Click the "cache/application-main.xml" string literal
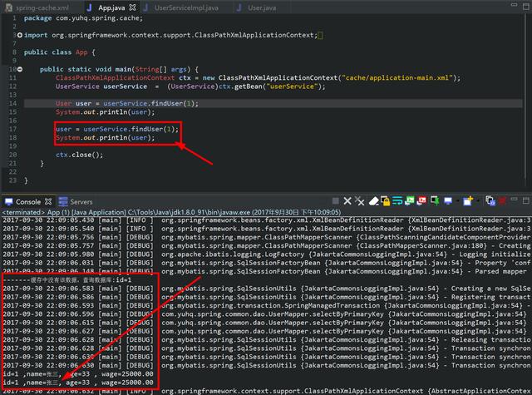 (397, 77)
